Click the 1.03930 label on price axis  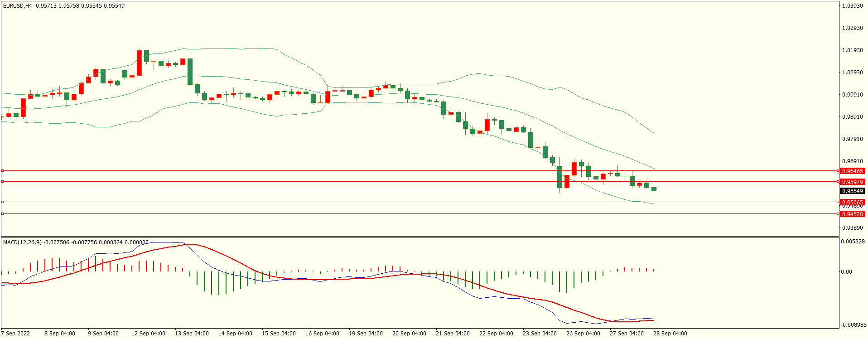pyautogui.click(x=852, y=6)
